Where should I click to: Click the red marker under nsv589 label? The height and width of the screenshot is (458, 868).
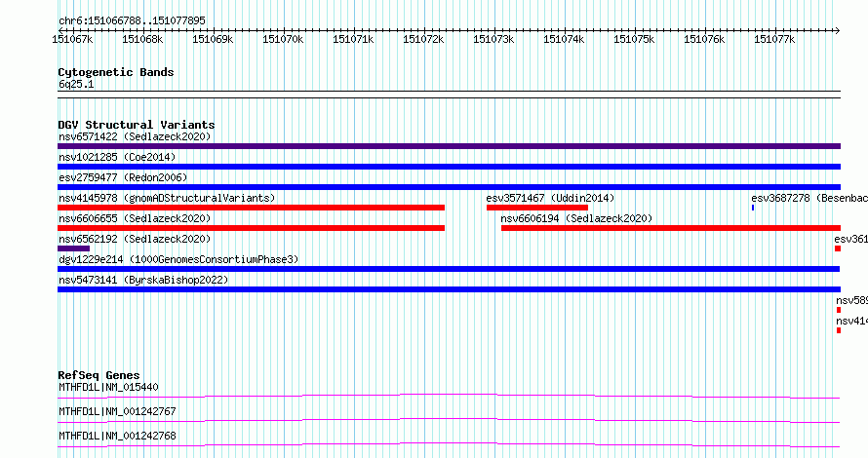click(x=839, y=310)
